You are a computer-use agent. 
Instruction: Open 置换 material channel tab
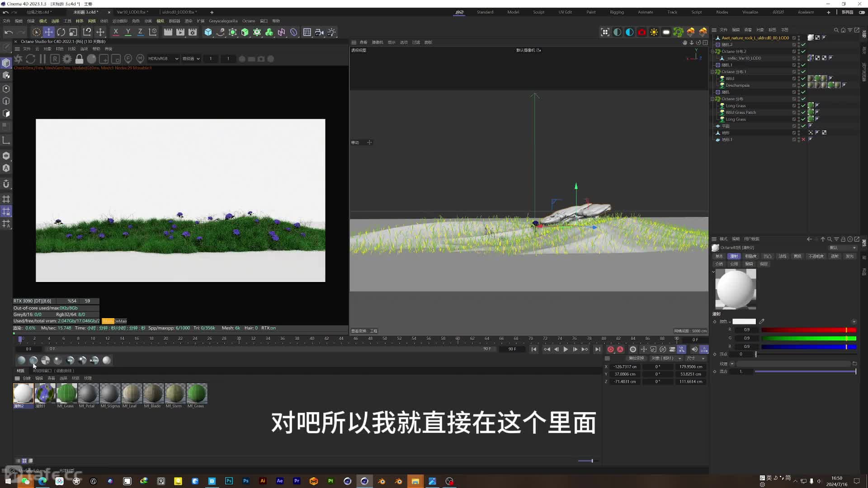797,256
